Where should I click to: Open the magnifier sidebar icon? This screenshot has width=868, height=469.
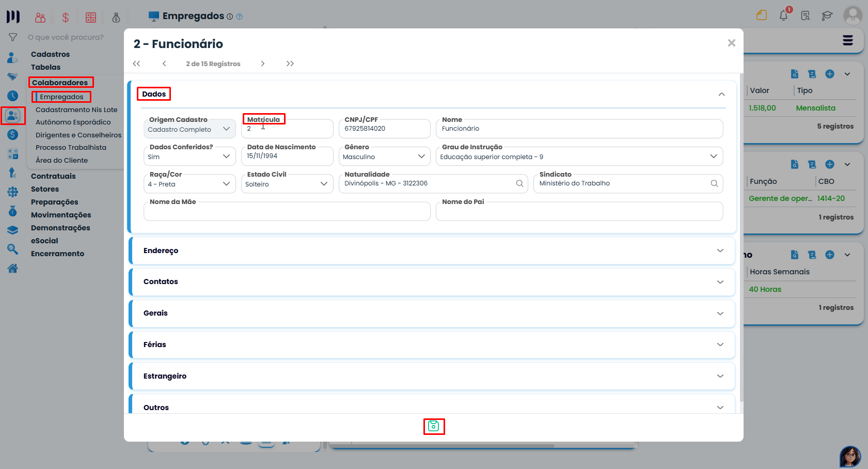coord(12,249)
